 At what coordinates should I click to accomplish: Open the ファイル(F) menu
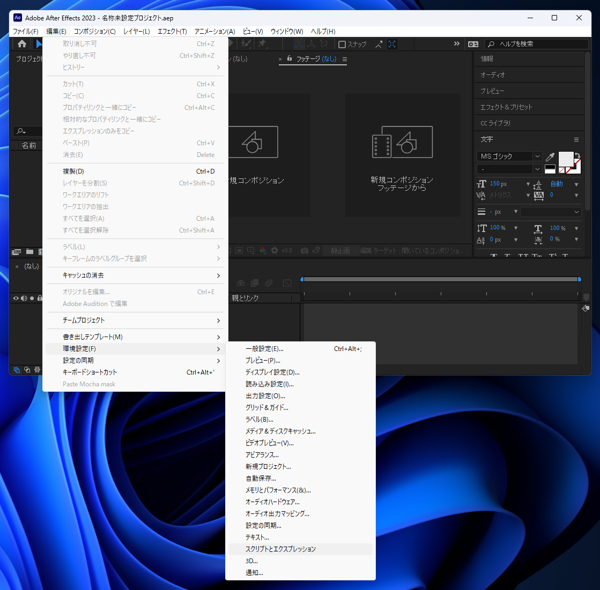coord(26,31)
